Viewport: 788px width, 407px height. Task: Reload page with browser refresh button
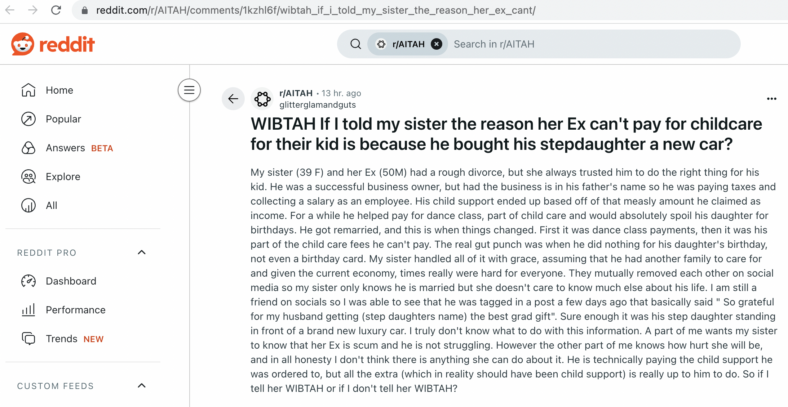tap(56, 10)
